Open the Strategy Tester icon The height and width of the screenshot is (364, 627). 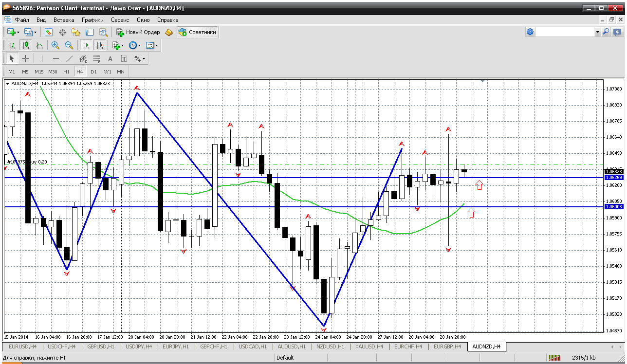[103, 32]
